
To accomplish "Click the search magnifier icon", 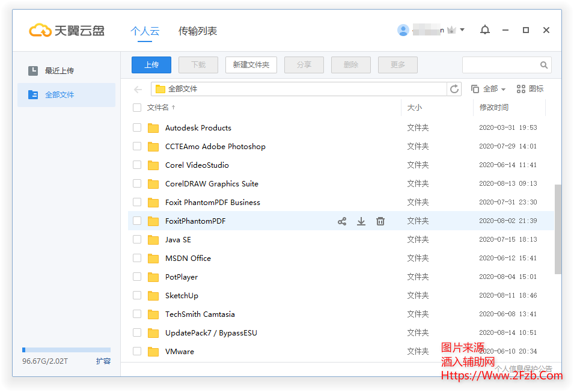I will coord(543,65).
